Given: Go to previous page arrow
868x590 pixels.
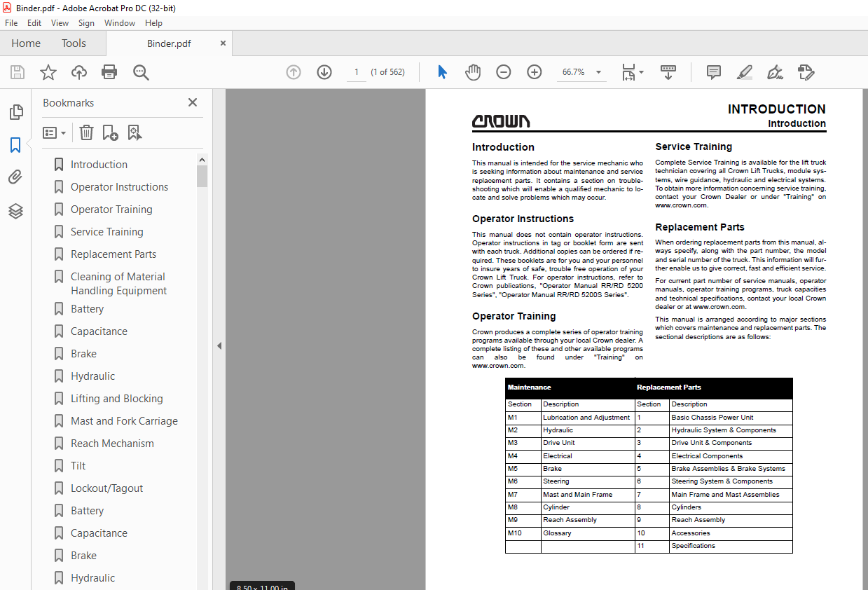Looking at the screenshot, I should (294, 72).
